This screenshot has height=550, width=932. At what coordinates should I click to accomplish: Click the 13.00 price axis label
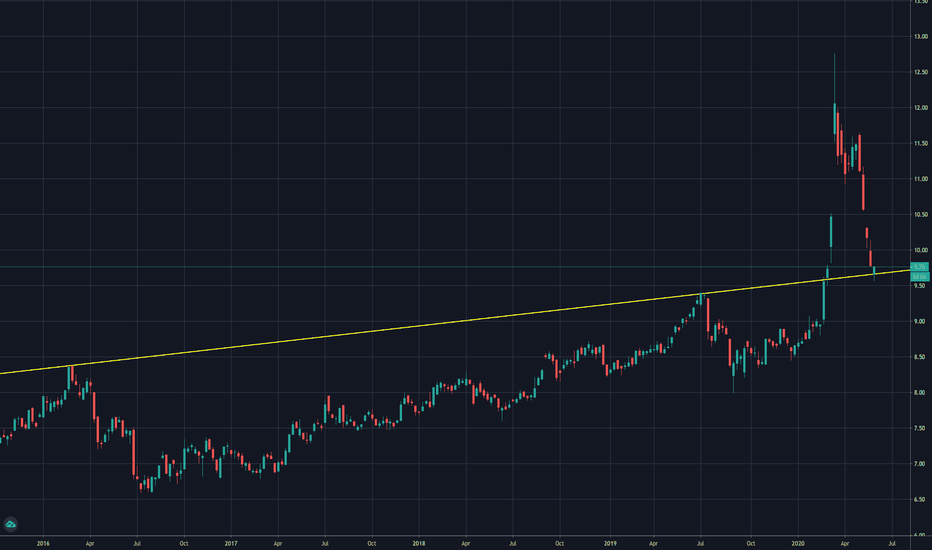pos(921,37)
